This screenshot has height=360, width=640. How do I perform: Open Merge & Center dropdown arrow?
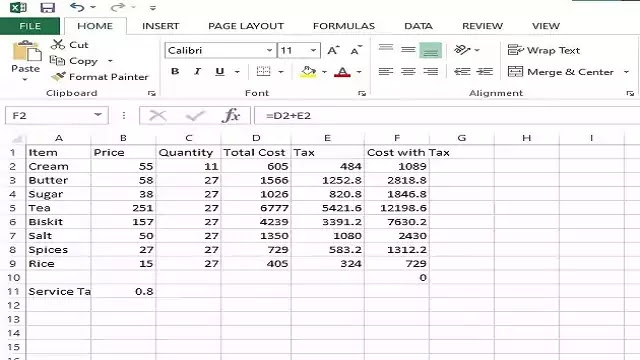(627, 72)
